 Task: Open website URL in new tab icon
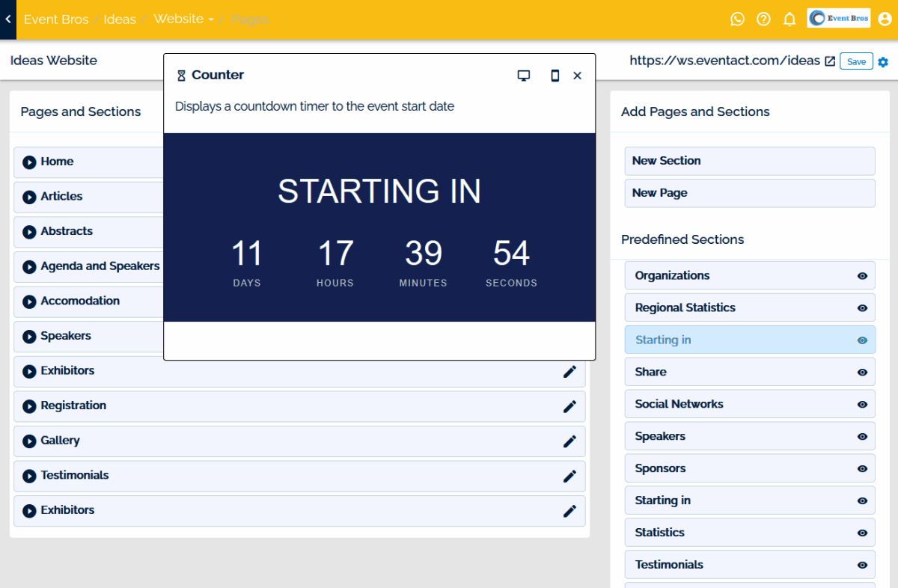(x=830, y=61)
